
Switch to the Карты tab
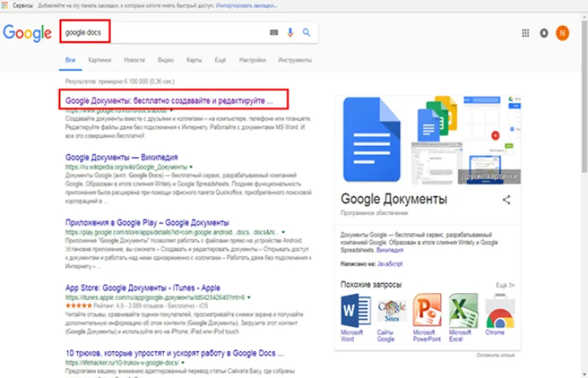click(x=194, y=60)
